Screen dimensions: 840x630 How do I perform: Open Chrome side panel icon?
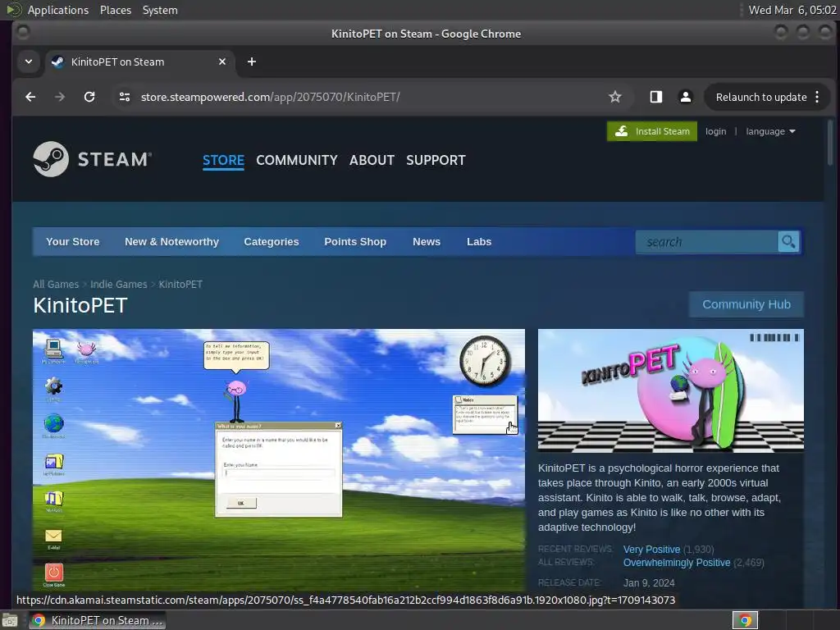click(x=656, y=97)
